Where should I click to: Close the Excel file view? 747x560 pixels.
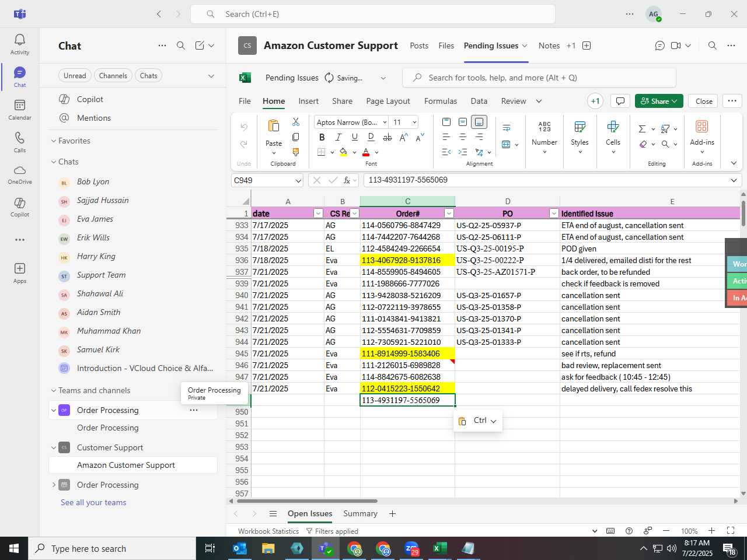coord(704,101)
